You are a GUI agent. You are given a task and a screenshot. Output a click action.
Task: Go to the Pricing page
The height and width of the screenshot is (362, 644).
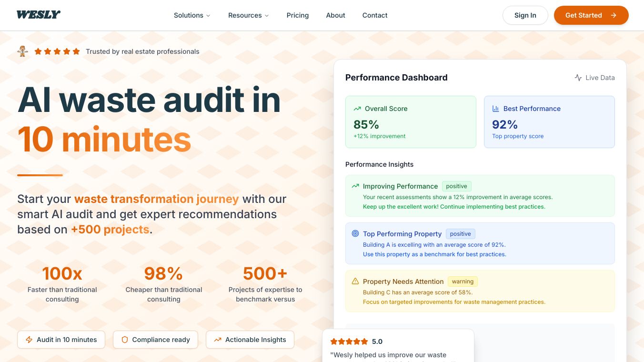[298, 15]
